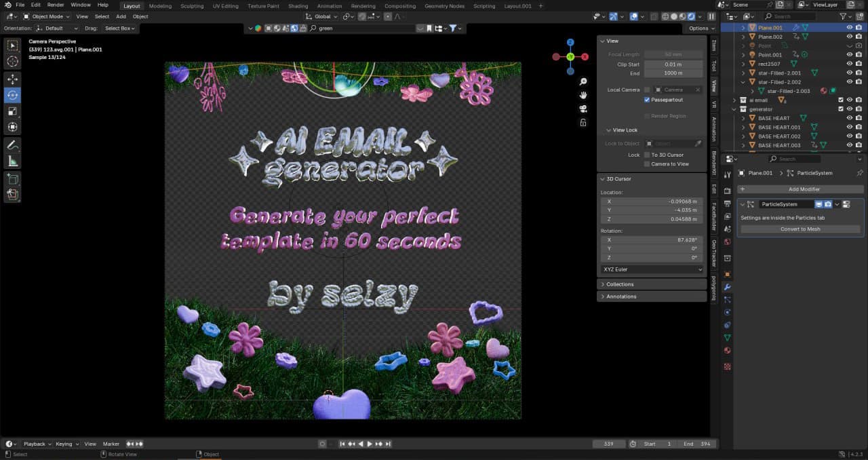This screenshot has width=868, height=460.
Task: Open the XYZ Euler rotation mode dropdown
Action: 652,269
